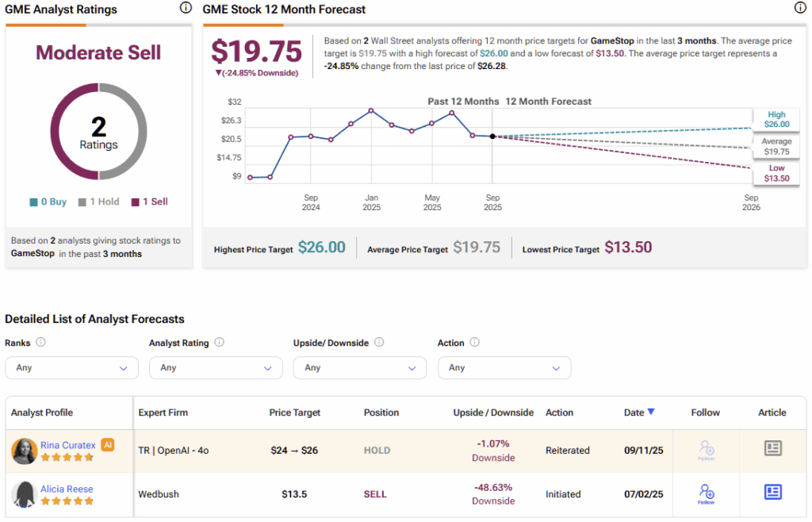Click the HOLD position cell
The width and height of the screenshot is (812, 522).
pos(377,451)
